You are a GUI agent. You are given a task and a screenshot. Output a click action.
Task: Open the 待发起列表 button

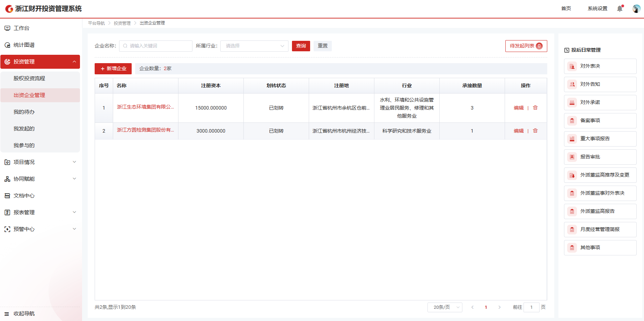pos(526,46)
